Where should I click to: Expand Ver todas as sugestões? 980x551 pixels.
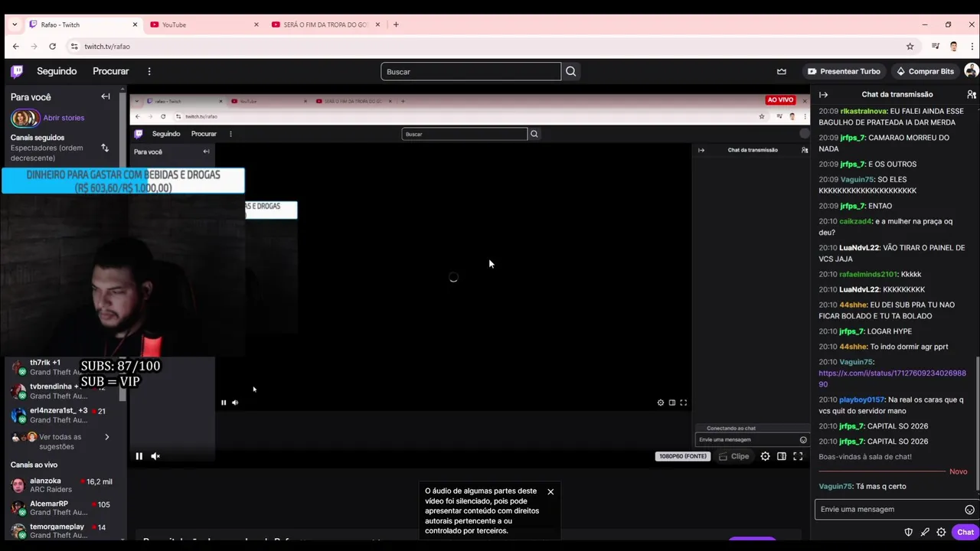(x=61, y=442)
